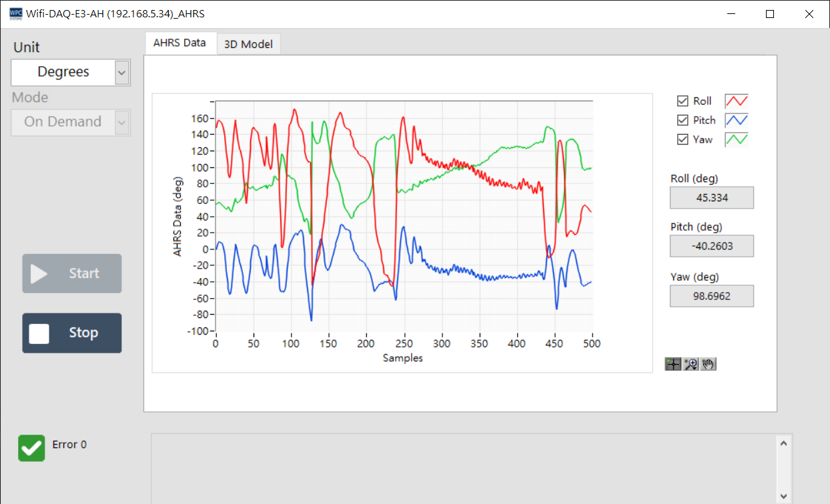Open the Unit dropdown showing Degrees
Image resolution: width=830 pixels, height=504 pixels.
pos(63,72)
